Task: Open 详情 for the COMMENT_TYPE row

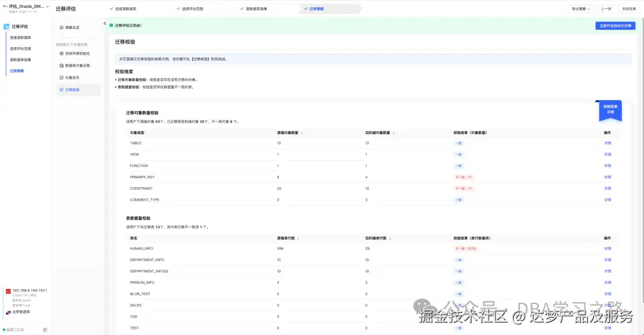Action: 608,200
